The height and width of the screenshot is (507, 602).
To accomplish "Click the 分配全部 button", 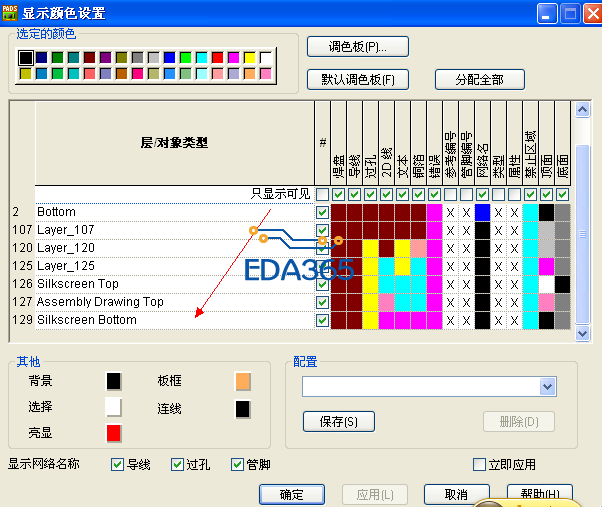I will [480, 79].
